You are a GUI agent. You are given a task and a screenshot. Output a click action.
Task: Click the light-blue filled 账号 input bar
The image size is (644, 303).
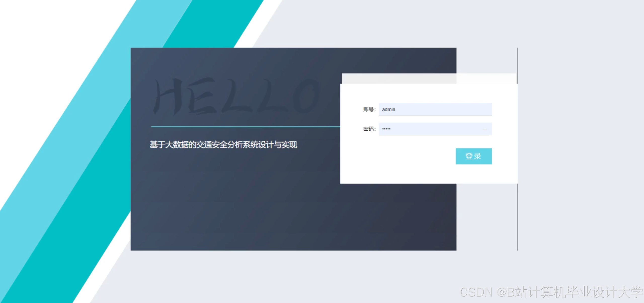tap(435, 109)
